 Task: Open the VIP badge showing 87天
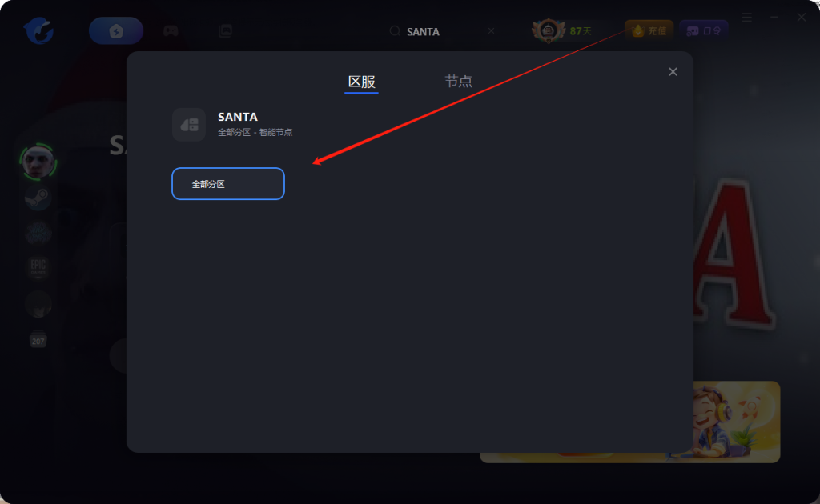[x=563, y=31]
